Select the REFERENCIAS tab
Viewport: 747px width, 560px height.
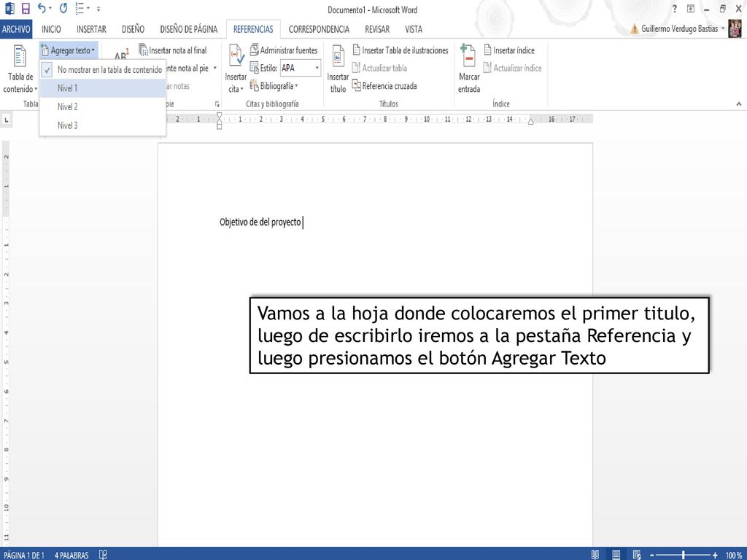coord(253,29)
